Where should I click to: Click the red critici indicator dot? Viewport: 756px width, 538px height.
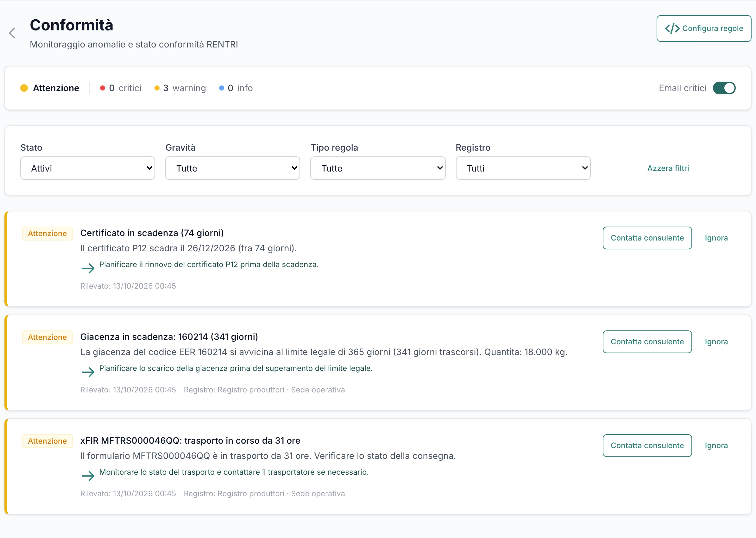point(102,88)
